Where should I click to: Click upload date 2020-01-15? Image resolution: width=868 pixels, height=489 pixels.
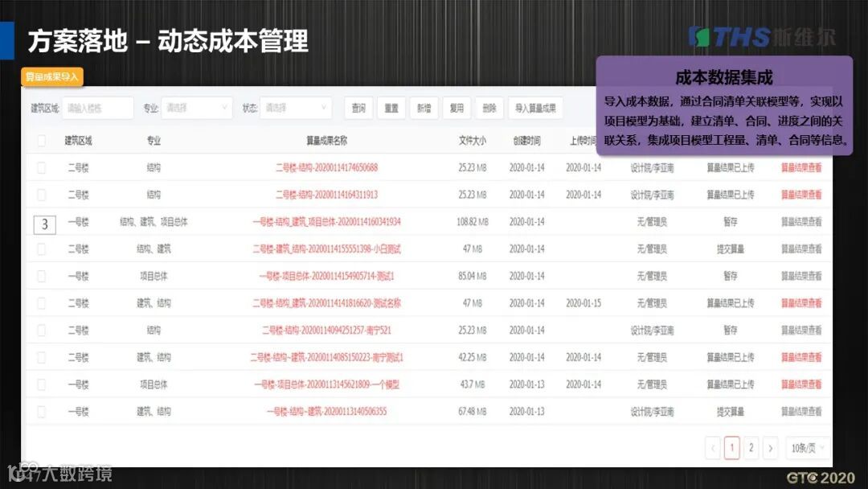click(x=583, y=303)
